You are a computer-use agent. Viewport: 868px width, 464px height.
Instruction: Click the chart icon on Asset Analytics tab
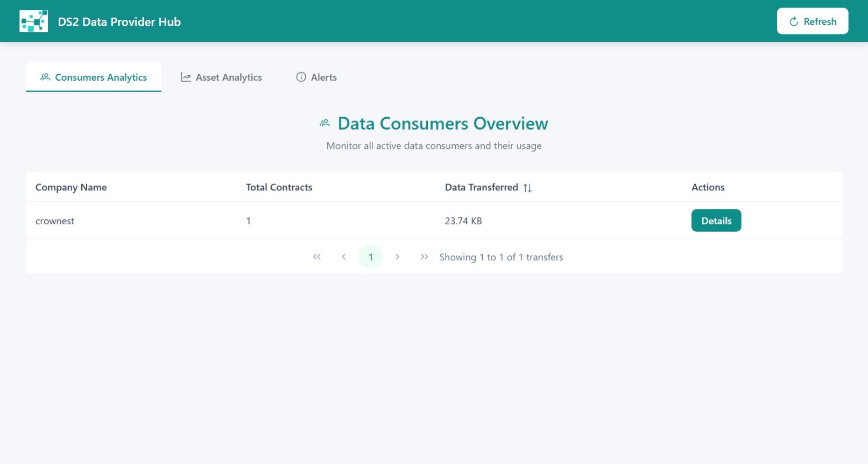point(186,77)
